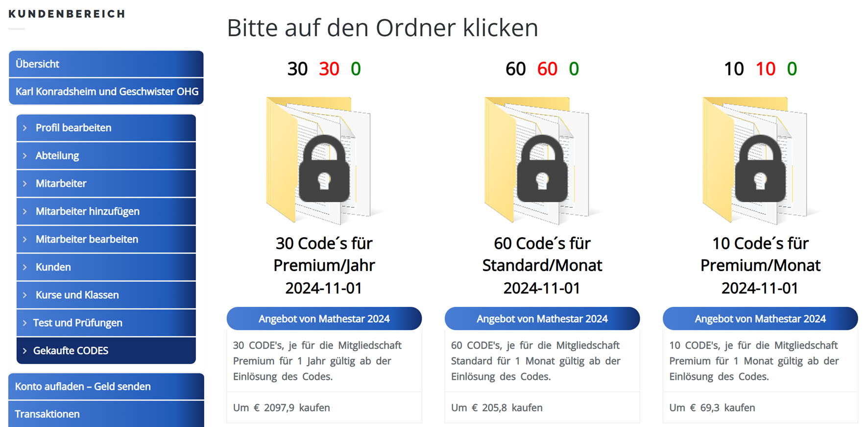Image resolution: width=868 pixels, height=427 pixels.
Task: Buy the 60 codes for € 205,8
Action: coord(497,408)
